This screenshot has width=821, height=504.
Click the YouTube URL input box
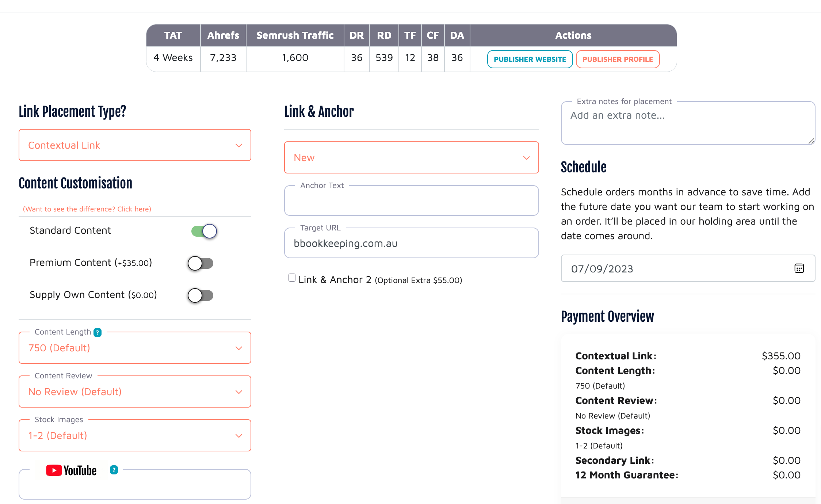[x=135, y=488]
